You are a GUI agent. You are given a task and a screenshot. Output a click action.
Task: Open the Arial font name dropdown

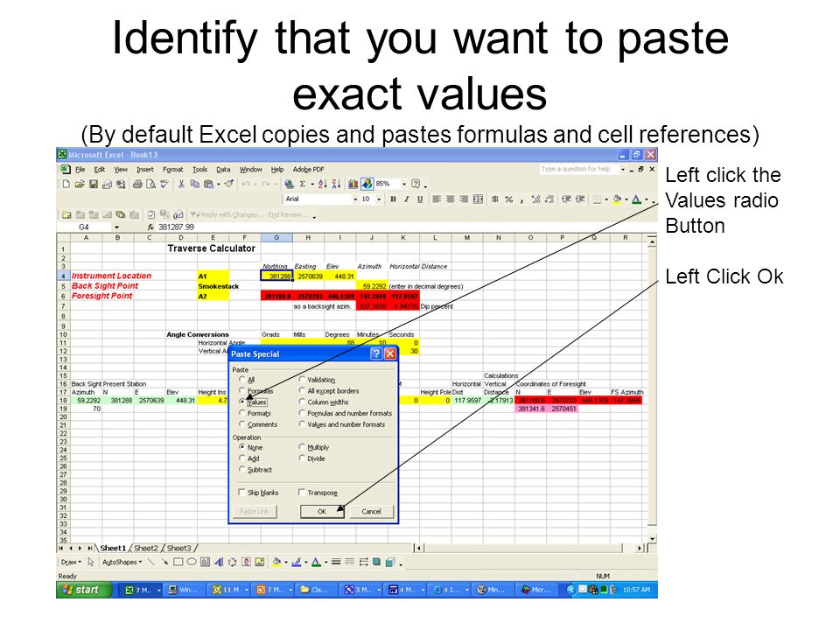coord(354,199)
